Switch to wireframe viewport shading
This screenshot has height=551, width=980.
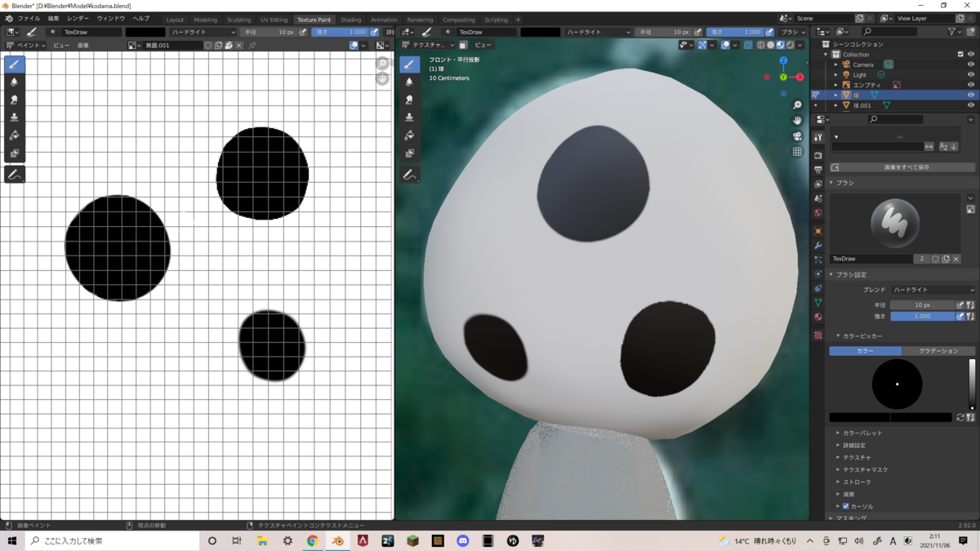[x=761, y=46]
